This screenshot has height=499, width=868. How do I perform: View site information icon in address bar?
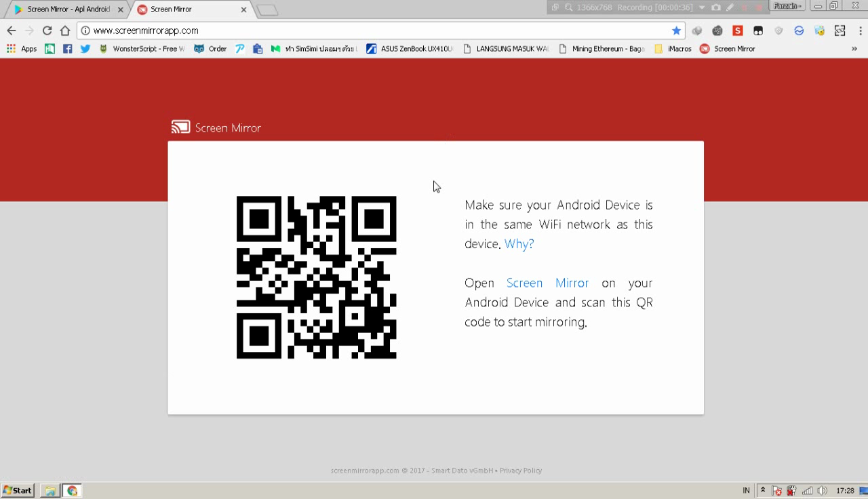click(85, 31)
